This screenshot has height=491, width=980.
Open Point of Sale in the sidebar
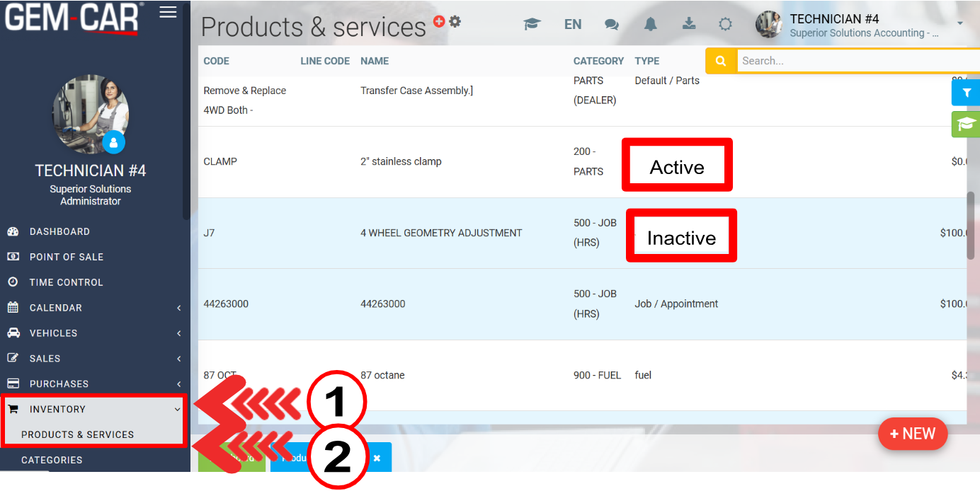click(67, 257)
